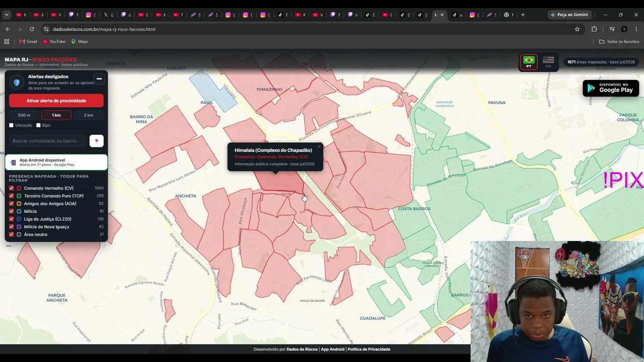The height and width of the screenshot is (362, 644).
Task: Collapse the alerts panel with minus button
Action: (99, 78)
